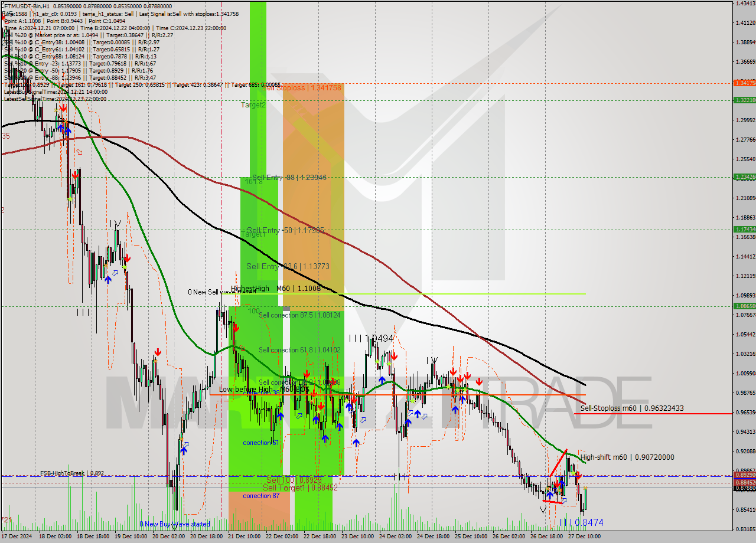
Task: Click the '25 Dec 10:00' time axis label
Action: [471, 537]
